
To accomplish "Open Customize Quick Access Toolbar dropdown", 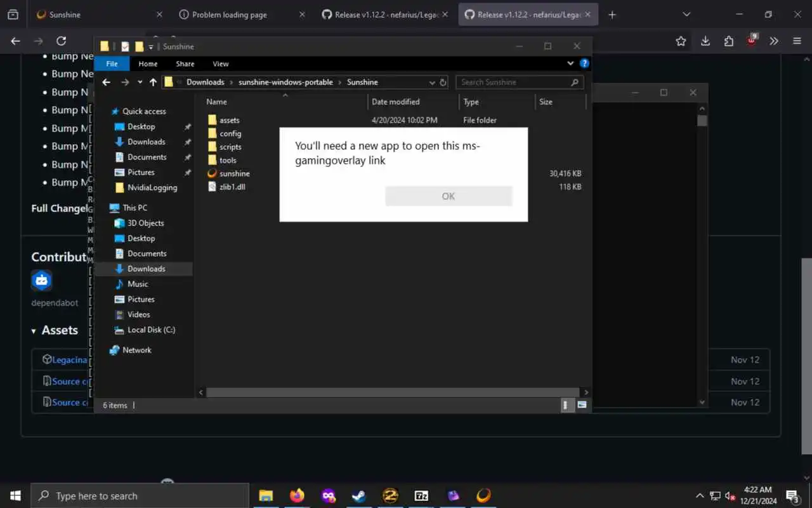I will pyautogui.click(x=151, y=47).
